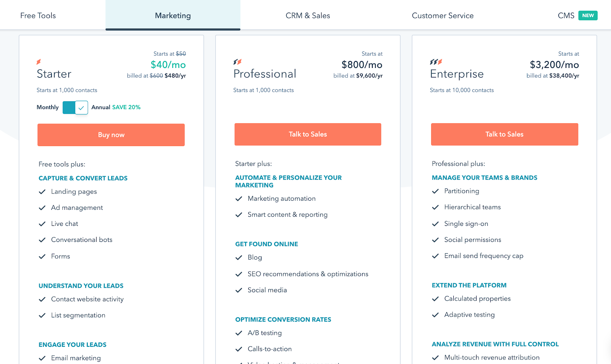Select the Annual SAVE 20% option
The width and height of the screenshot is (611, 364).
point(116,107)
